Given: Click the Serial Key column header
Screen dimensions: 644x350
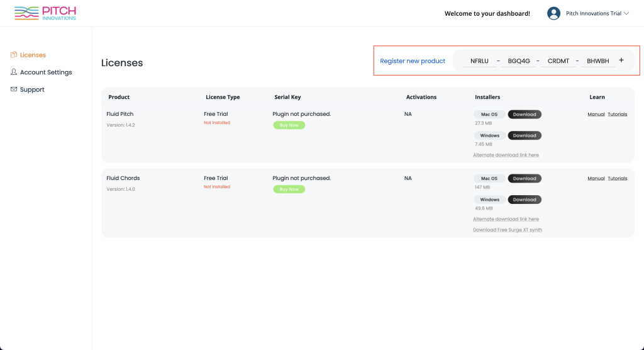Looking at the screenshot, I should (287, 97).
